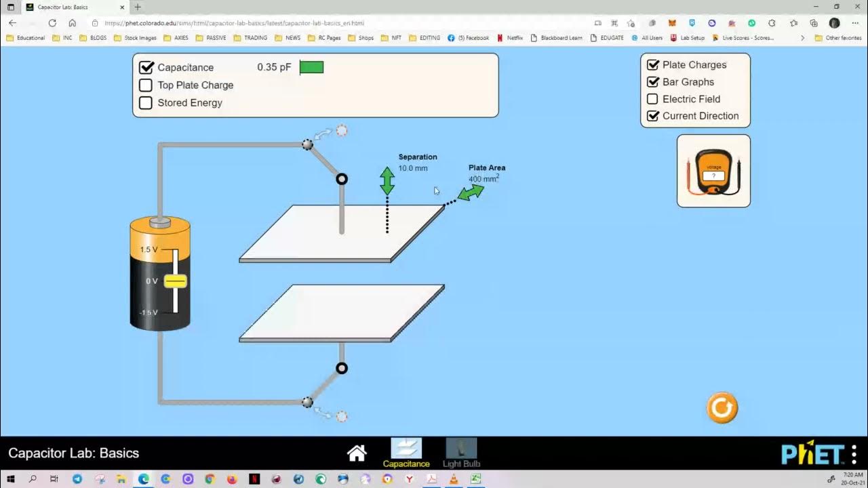Image resolution: width=868 pixels, height=488 pixels.
Task: Open the NFT bookmarks folder
Action: coord(391,38)
